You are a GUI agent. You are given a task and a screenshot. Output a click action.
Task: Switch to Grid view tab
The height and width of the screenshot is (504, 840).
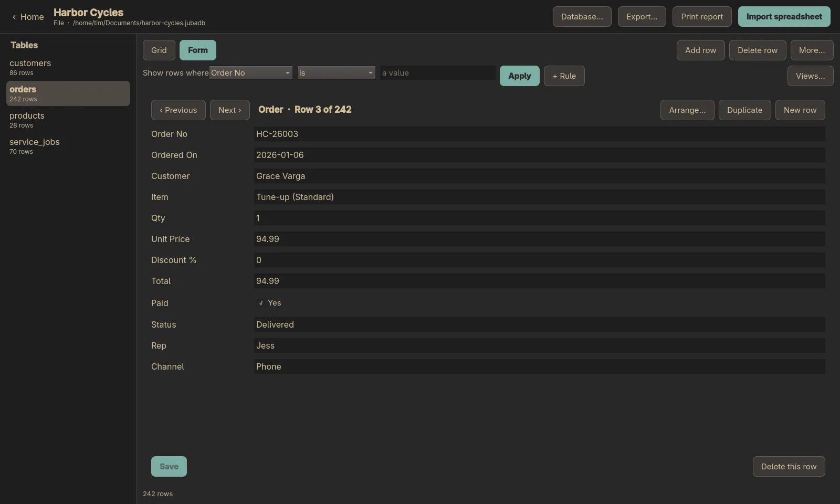[159, 50]
